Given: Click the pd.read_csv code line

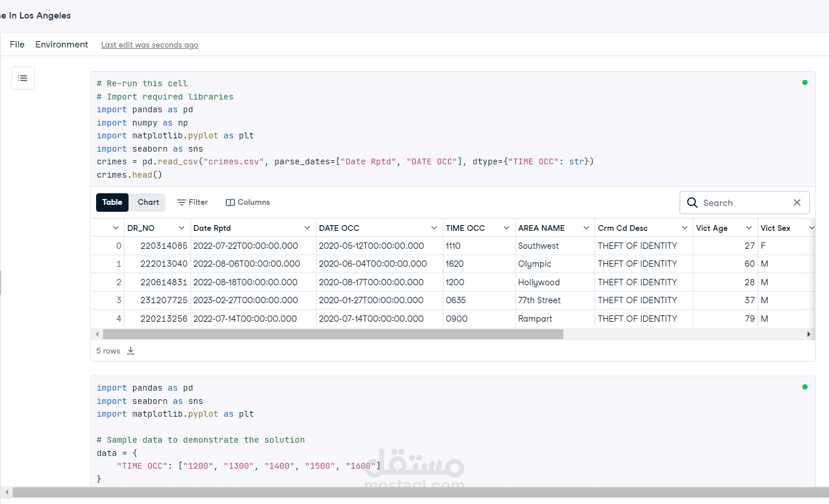Looking at the screenshot, I should [345, 162].
